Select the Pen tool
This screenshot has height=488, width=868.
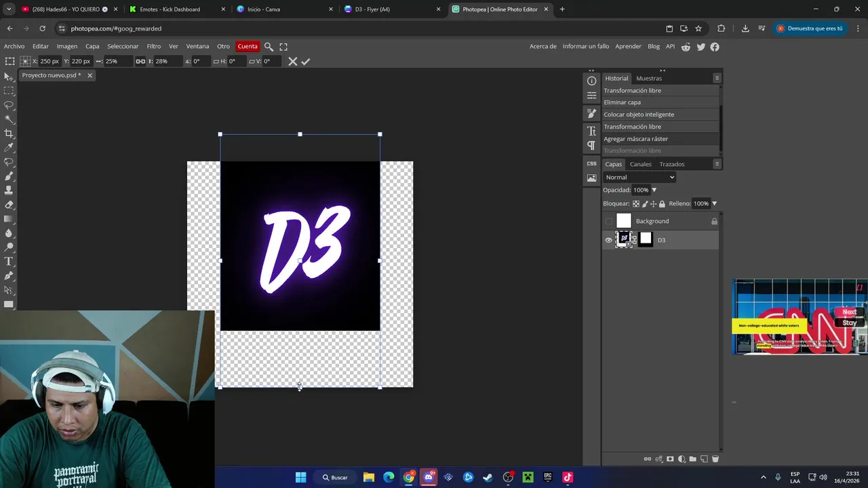point(9,276)
